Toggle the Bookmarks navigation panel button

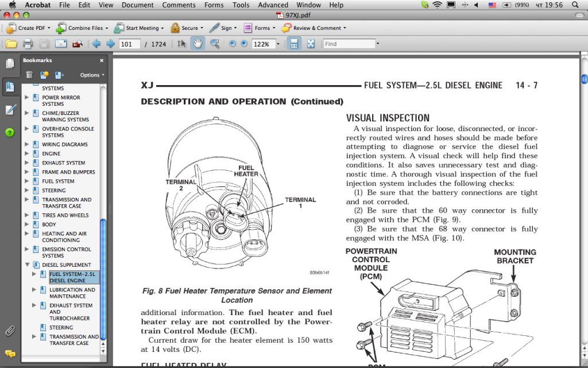point(10,86)
